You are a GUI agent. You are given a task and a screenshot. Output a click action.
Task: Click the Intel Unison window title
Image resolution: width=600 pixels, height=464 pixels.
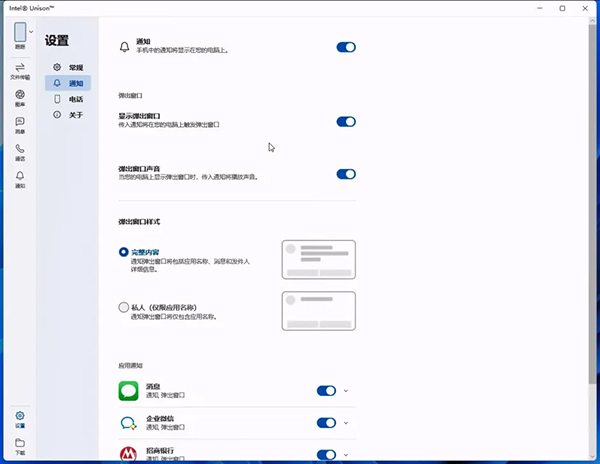[x=32, y=8]
